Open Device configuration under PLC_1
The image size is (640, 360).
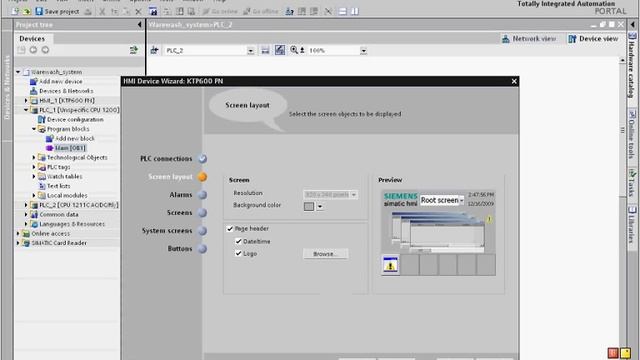[x=75, y=119]
